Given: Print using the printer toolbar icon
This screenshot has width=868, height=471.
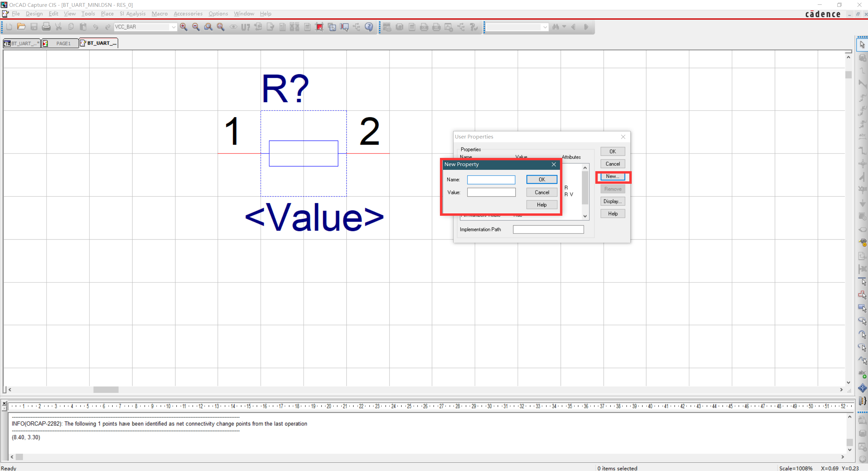Looking at the screenshot, I should tap(46, 27).
